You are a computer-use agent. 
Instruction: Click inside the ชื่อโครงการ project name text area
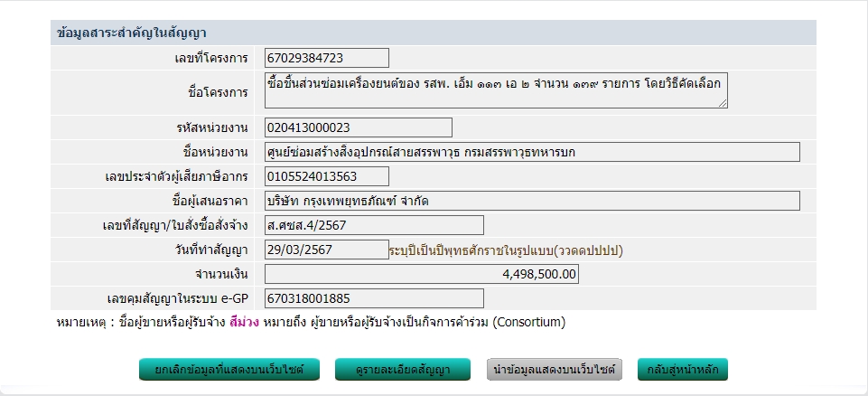(495, 90)
